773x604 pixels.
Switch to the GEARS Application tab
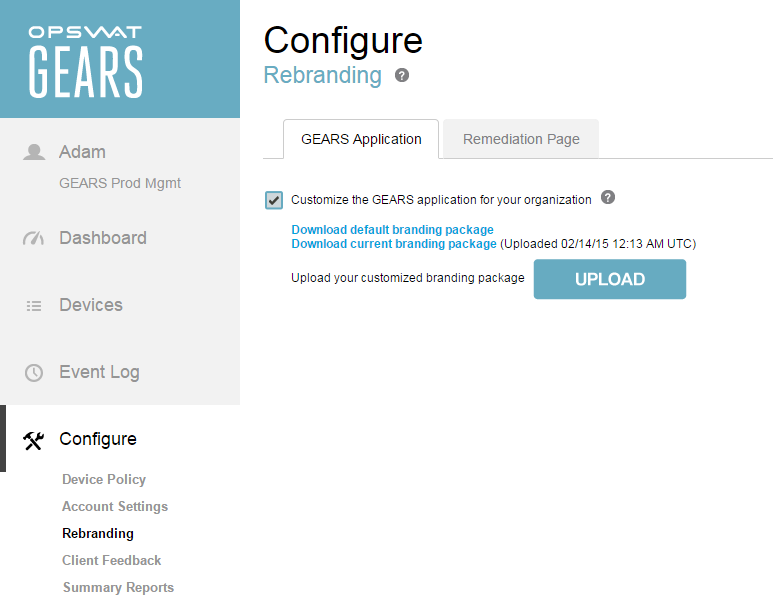coord(361,139)
